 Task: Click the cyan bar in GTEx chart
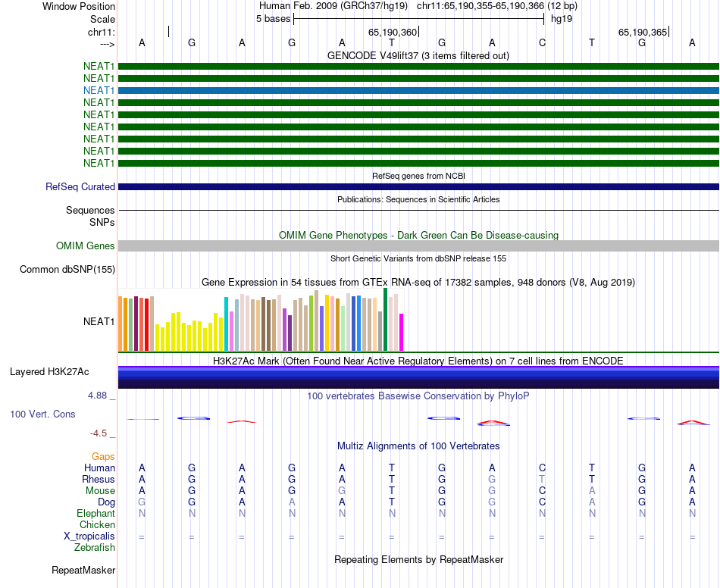pyautogui.click(x=227, y=324)
